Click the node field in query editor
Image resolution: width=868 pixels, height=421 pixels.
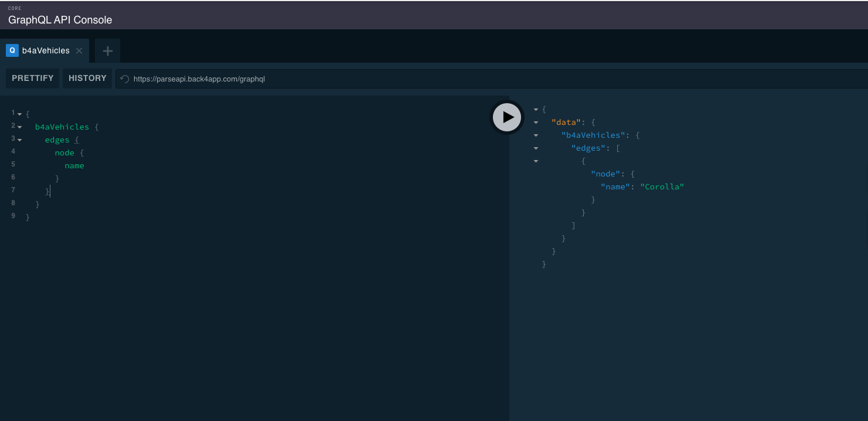point(64,152)
